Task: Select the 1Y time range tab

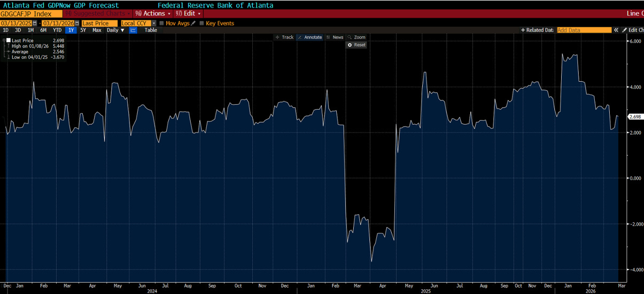Action: (x=71, y=30)
